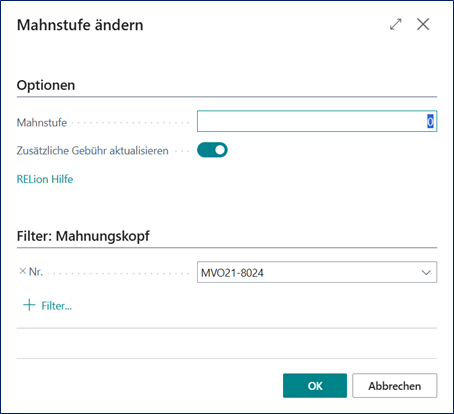Add a new filter via Filter... text
The image size is (454, 414).
coord(56,306)
